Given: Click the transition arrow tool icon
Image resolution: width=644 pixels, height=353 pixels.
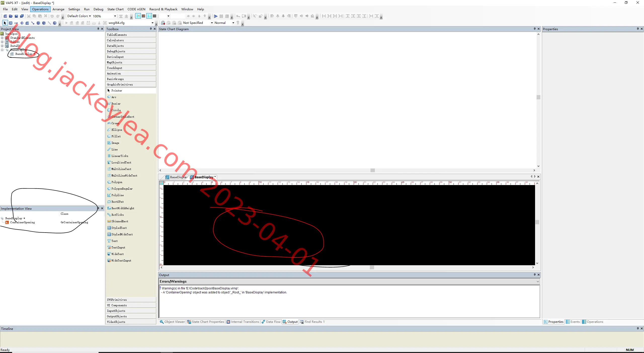Looking at the screenshot, I should pyautogui.click(x=16, y=23).
